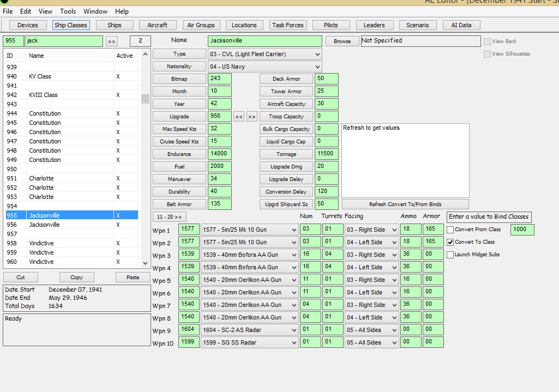The width and height of the screenshot is (559, 392).
Task: Click the Paste button
Action: pos(133,278)
